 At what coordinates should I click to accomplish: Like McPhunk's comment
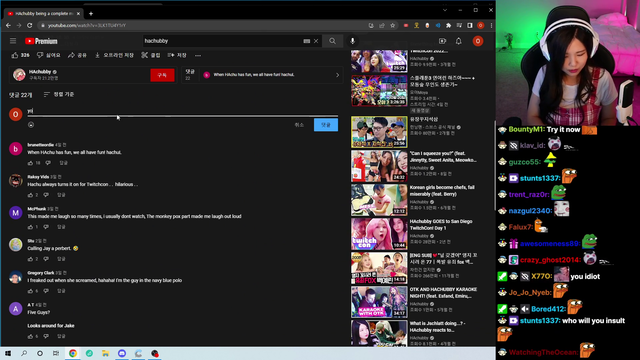[x=30, y=227]
